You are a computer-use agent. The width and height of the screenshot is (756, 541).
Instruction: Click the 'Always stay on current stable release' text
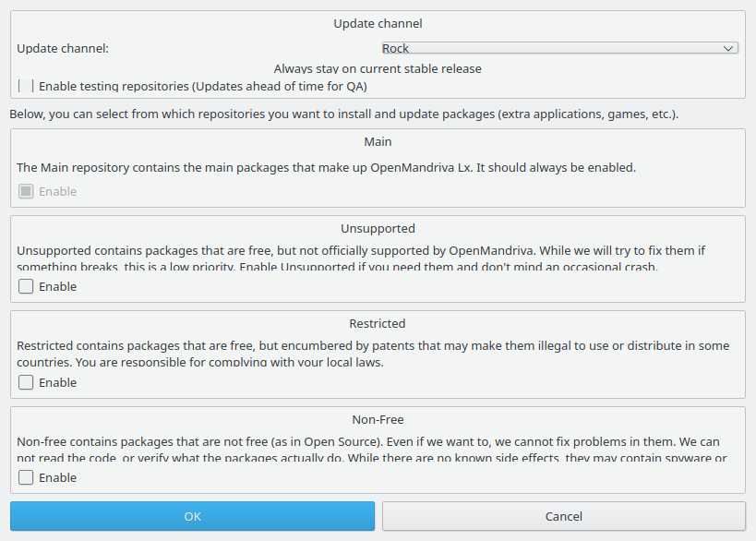tap(378, 68)
